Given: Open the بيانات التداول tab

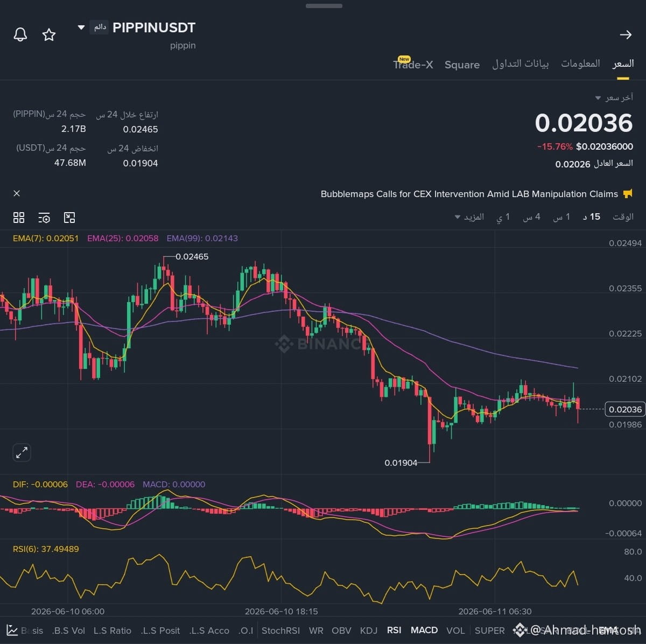Looking at the screenshot, I should [x=521, y=64].
